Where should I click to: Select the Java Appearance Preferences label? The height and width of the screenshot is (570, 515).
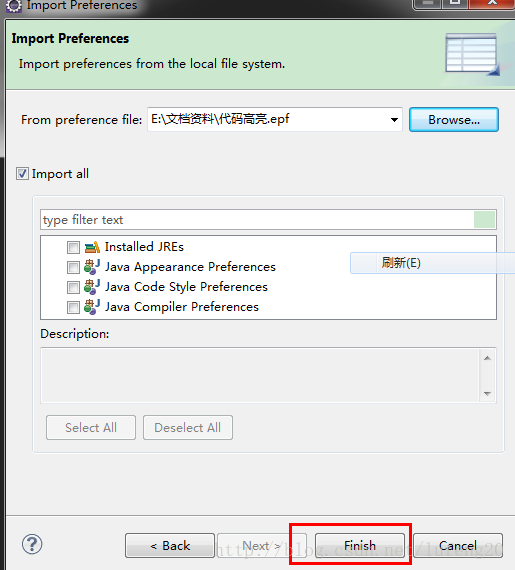point(190,267)
